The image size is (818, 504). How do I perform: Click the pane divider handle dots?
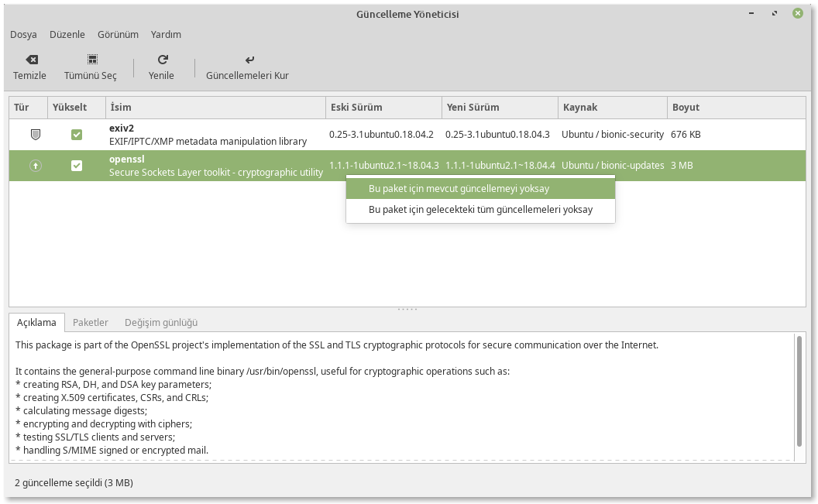[407, 310]
